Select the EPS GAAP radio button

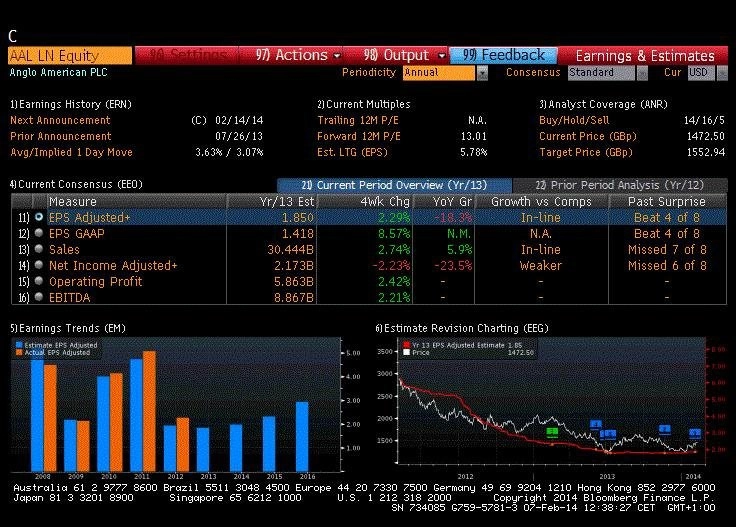tap(39, 233)
